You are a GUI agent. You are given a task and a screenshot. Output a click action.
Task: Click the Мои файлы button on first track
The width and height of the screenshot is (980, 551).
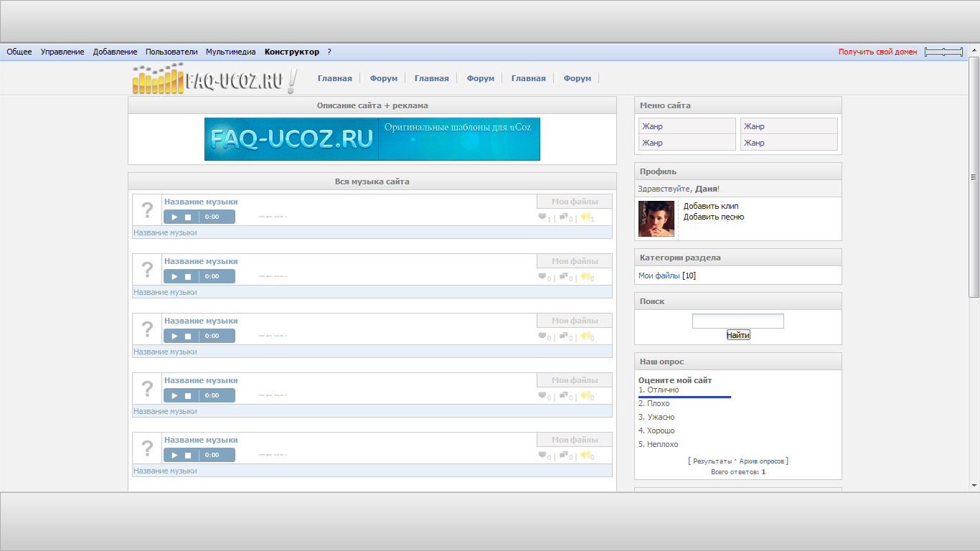pyautogui.click(x=575, y=202)
